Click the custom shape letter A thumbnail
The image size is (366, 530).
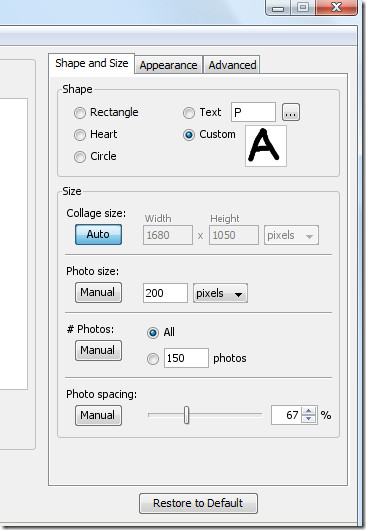tap(266, 146)
